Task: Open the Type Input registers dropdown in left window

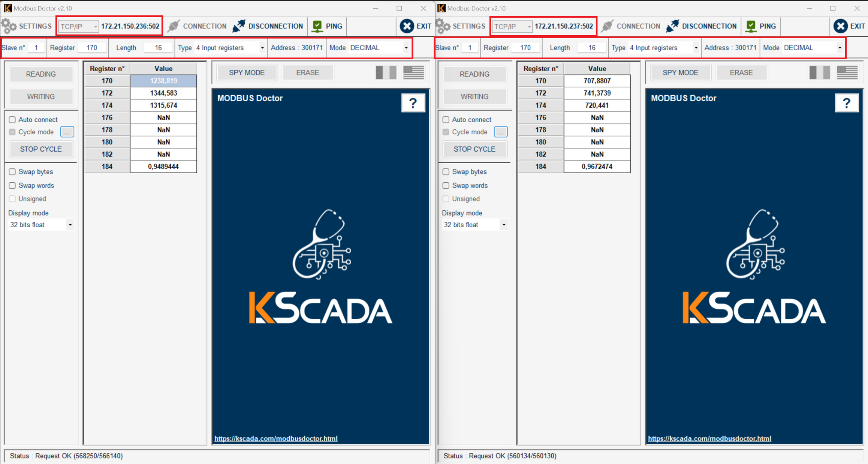Action: (262, 48)
